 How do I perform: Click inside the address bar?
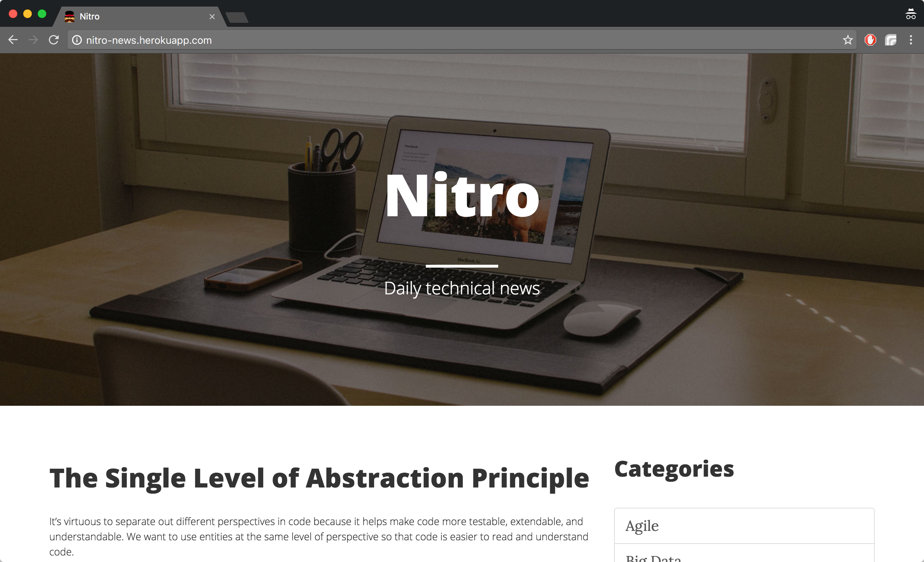[337, 40]
